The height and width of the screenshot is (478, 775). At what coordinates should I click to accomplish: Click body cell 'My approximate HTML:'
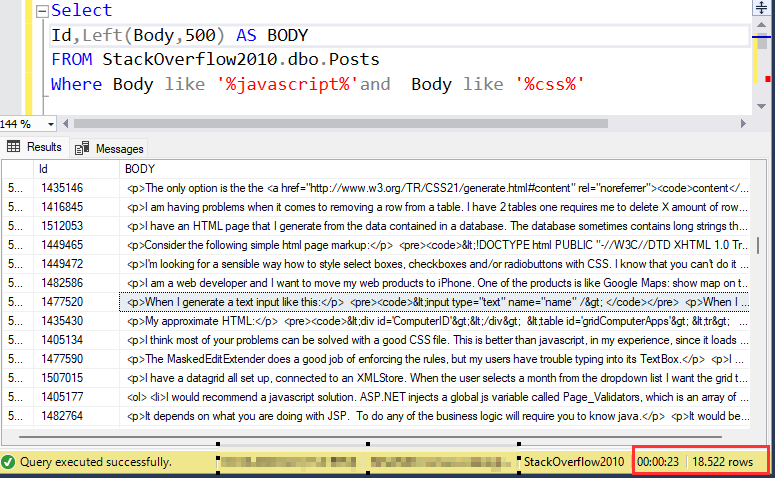tap(434, 321)
